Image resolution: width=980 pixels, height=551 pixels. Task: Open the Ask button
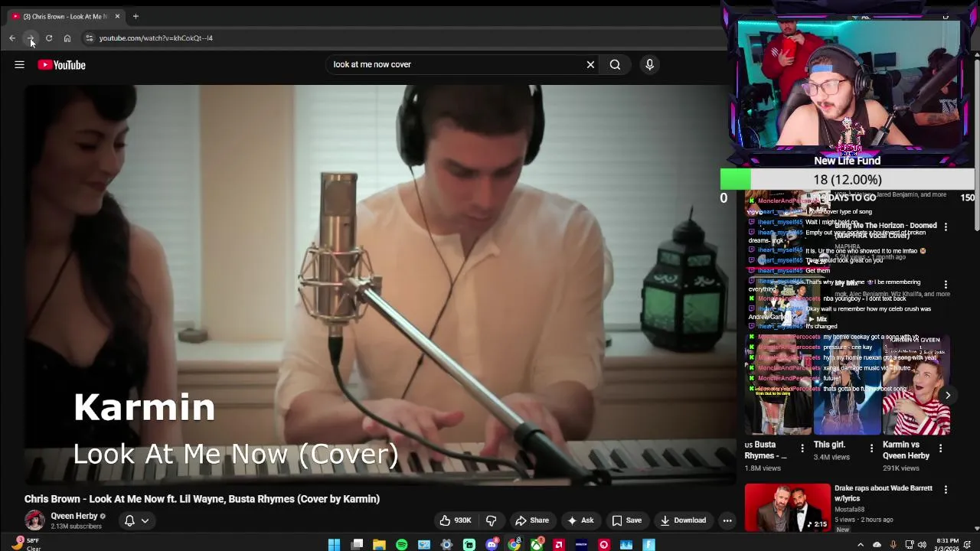(x=580, y=520)
